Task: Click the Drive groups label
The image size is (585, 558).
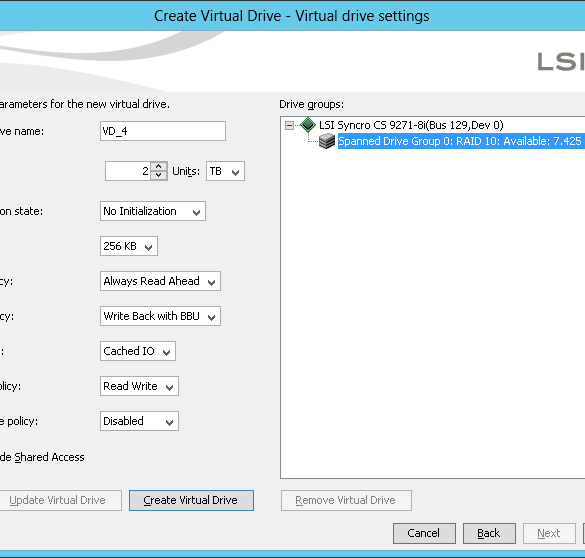Action: (312, 104)
